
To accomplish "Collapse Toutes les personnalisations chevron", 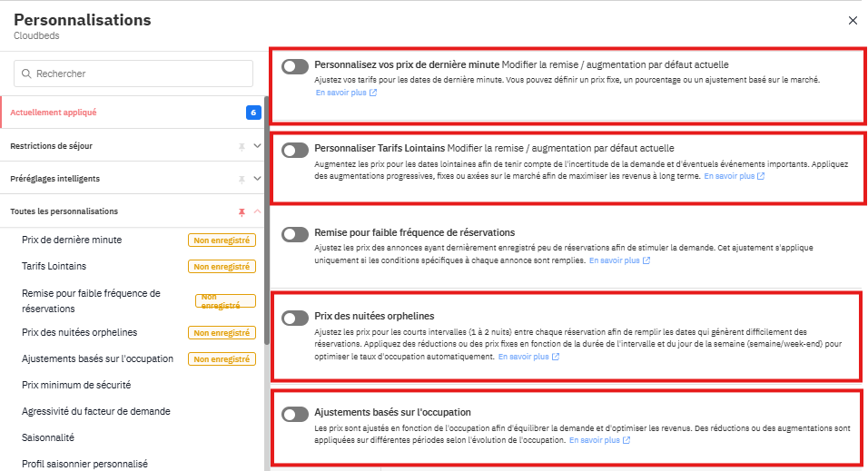I will 257,211.
